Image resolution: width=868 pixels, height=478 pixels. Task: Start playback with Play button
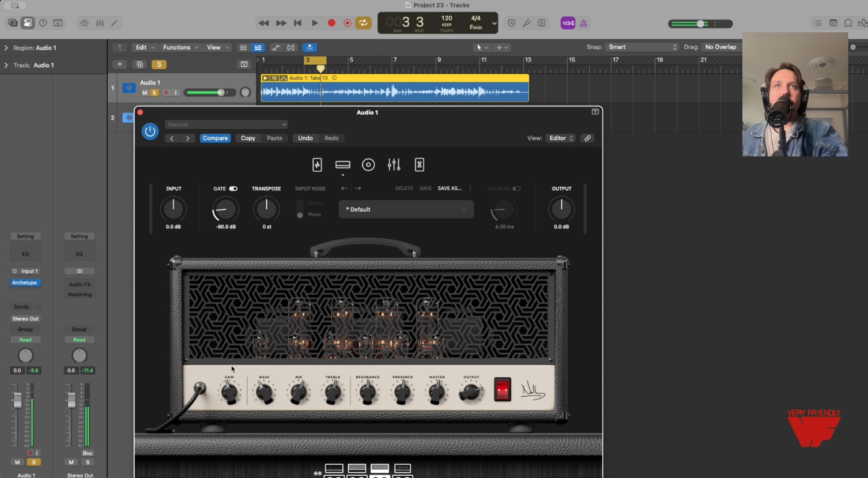(315, 23)
